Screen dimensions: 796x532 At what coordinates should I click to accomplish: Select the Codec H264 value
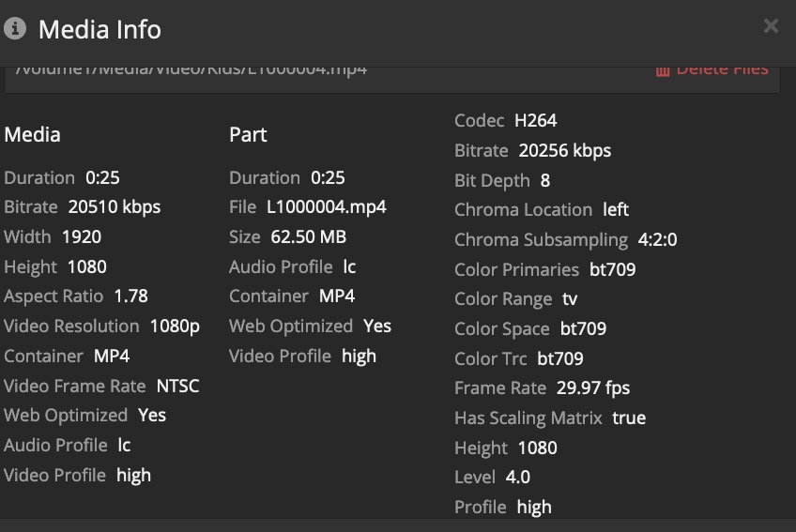(x=535, y=120)
